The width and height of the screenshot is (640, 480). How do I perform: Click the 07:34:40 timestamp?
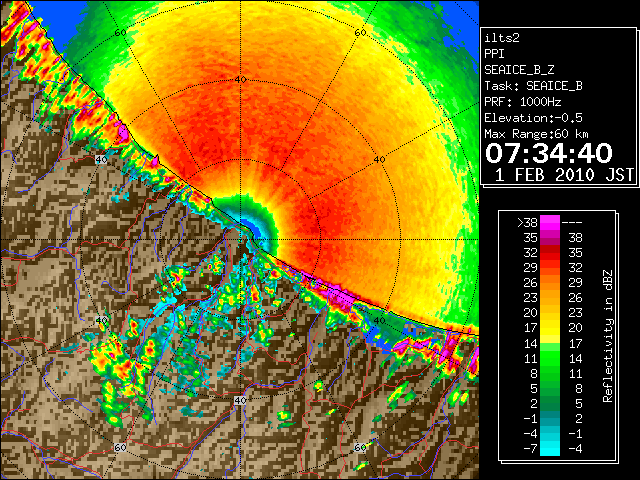click(549, 153)
